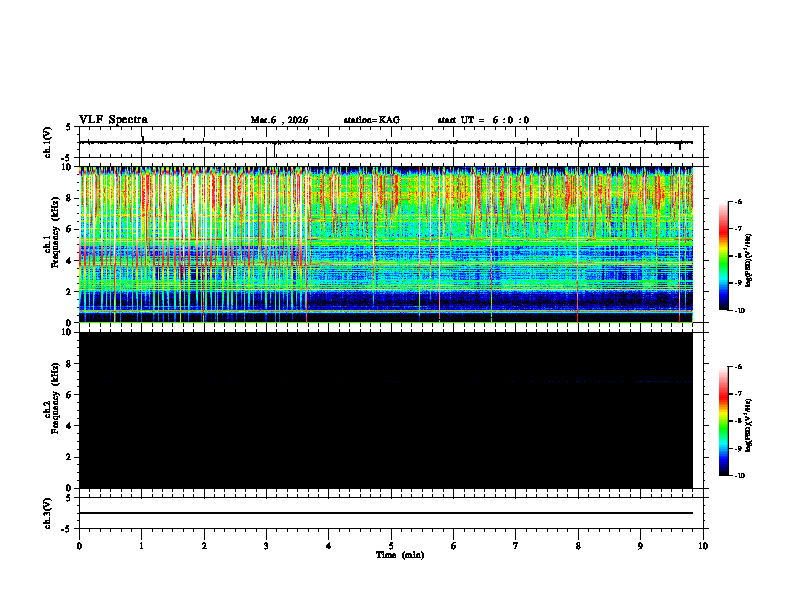Viewport: 792px width, 612px height.
Task: Click the ch.1 voltage waveform trace
Action: (x=386, y=142)
